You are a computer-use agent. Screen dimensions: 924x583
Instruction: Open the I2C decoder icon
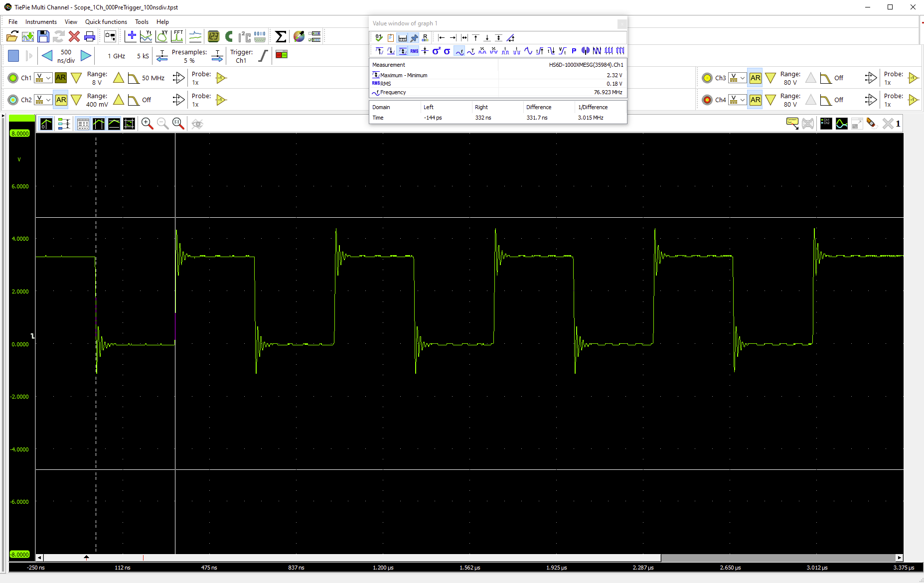pyautogui.click(x=244, y=36)
